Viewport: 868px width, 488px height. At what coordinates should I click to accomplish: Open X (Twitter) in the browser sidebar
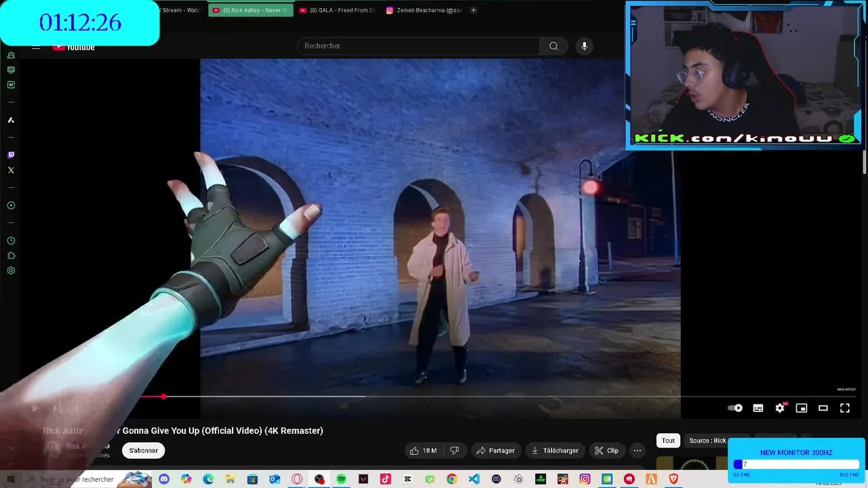click(x=11, y=170)
